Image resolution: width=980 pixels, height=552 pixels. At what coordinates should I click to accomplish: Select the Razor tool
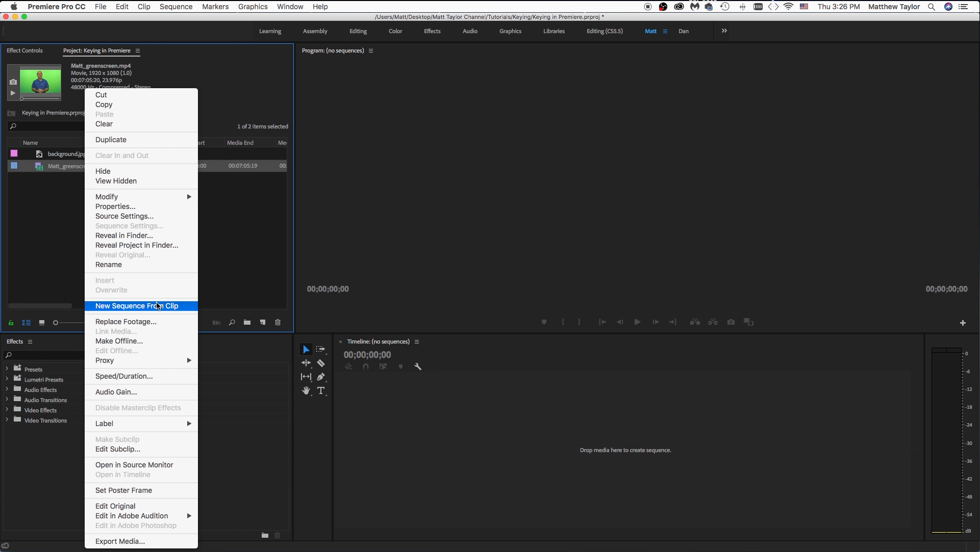click(321, 363)
